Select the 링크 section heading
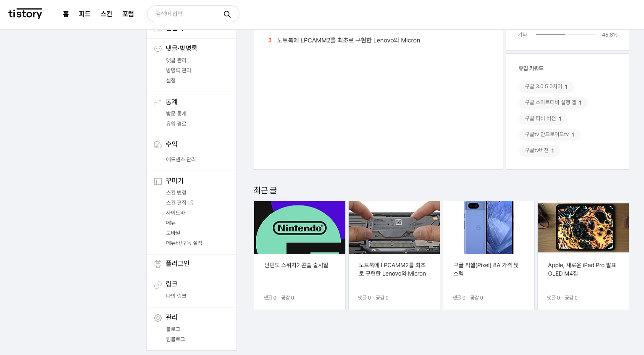The height and width of the screenshot is (355, 644). point(171,284)
